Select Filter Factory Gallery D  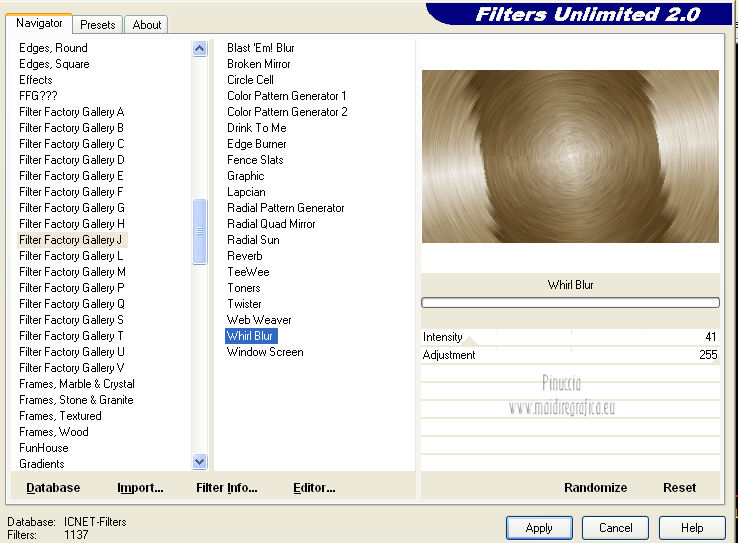pos(72,160)
